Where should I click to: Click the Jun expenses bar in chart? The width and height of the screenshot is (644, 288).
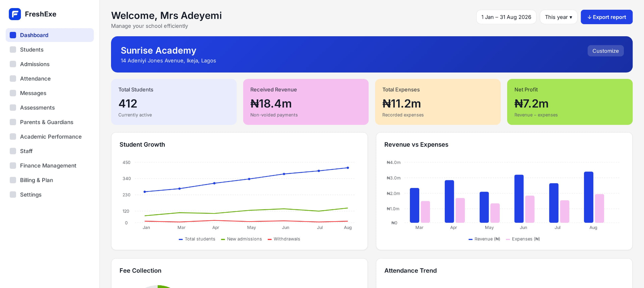tap(530, 209)
